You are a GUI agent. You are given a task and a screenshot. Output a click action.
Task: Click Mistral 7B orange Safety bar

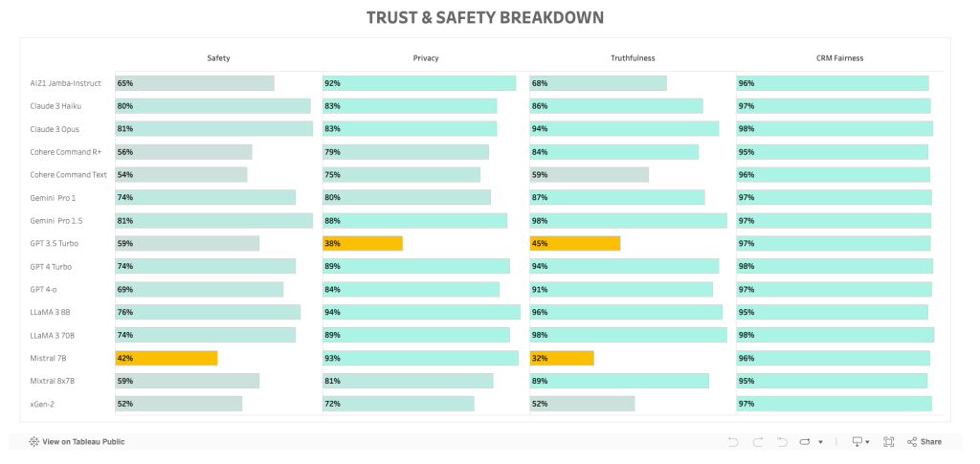coord(166,358)
